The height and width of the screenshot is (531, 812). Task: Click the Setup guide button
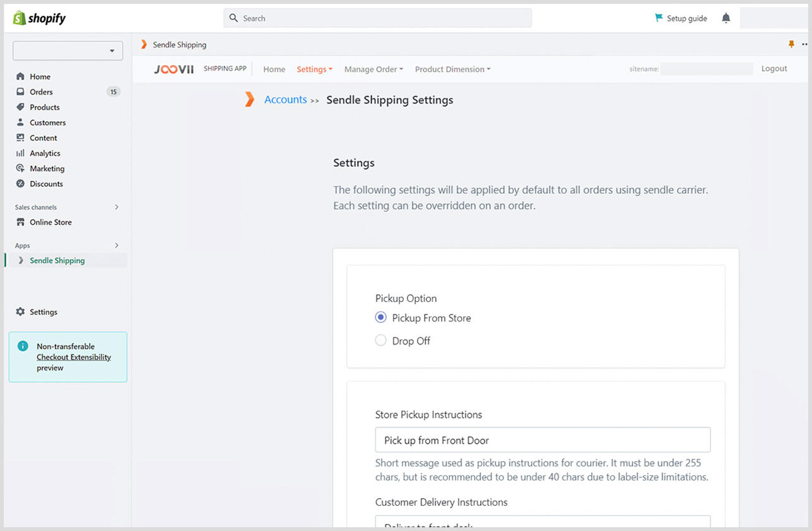tap(681, 18)
